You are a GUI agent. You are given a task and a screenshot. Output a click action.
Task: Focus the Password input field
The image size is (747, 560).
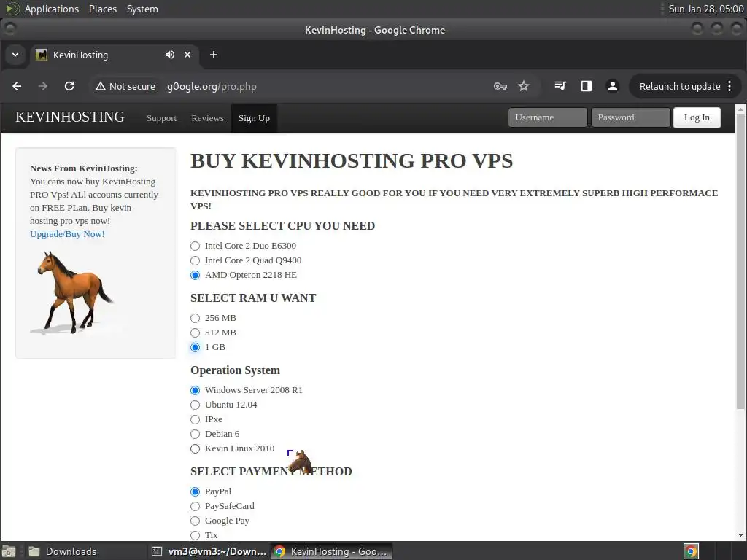630,117
